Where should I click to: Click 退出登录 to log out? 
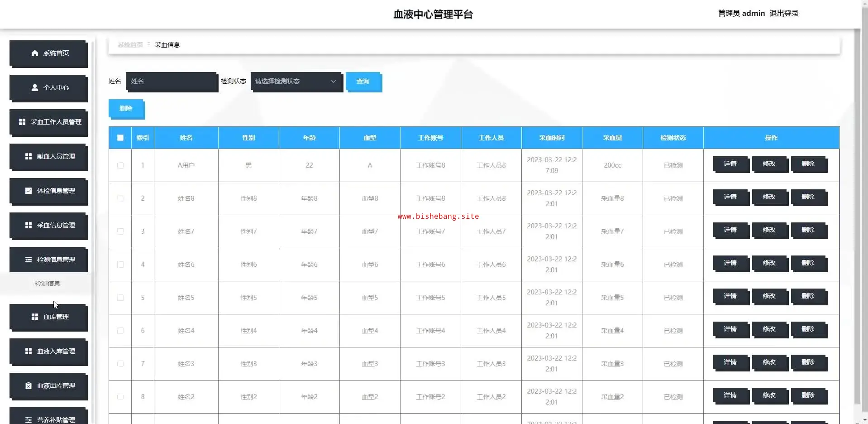tap(784, 14)
